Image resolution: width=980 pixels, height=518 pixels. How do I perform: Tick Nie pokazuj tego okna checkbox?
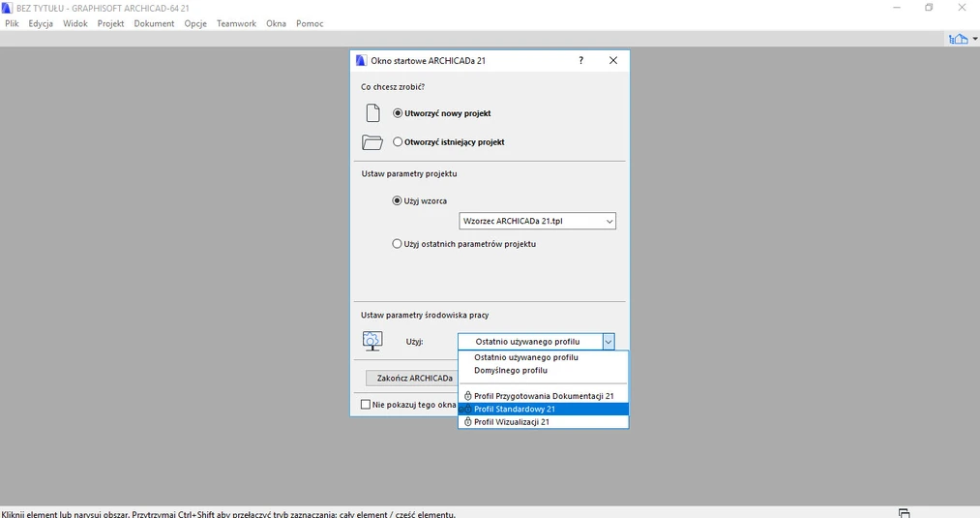(x=366, y=405)
